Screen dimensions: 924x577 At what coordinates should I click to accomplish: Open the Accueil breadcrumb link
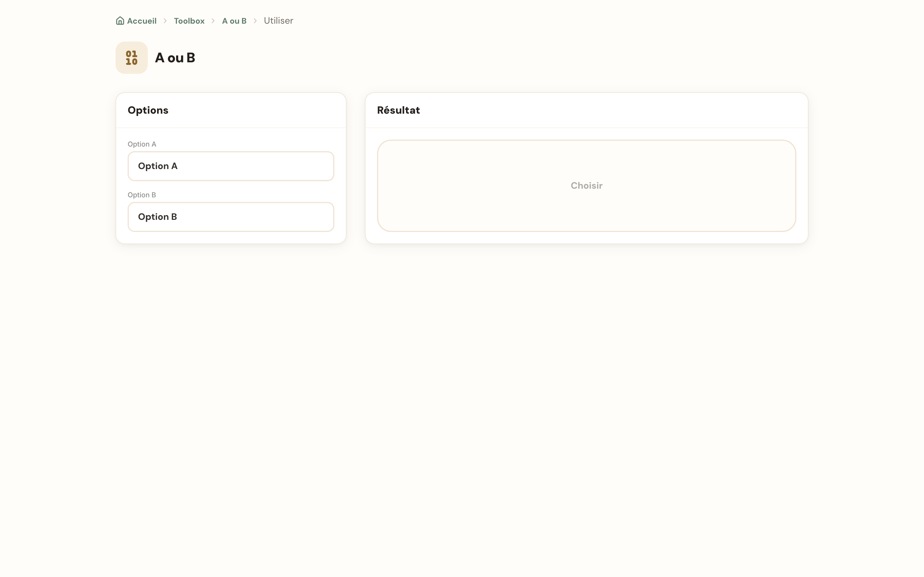142,20
